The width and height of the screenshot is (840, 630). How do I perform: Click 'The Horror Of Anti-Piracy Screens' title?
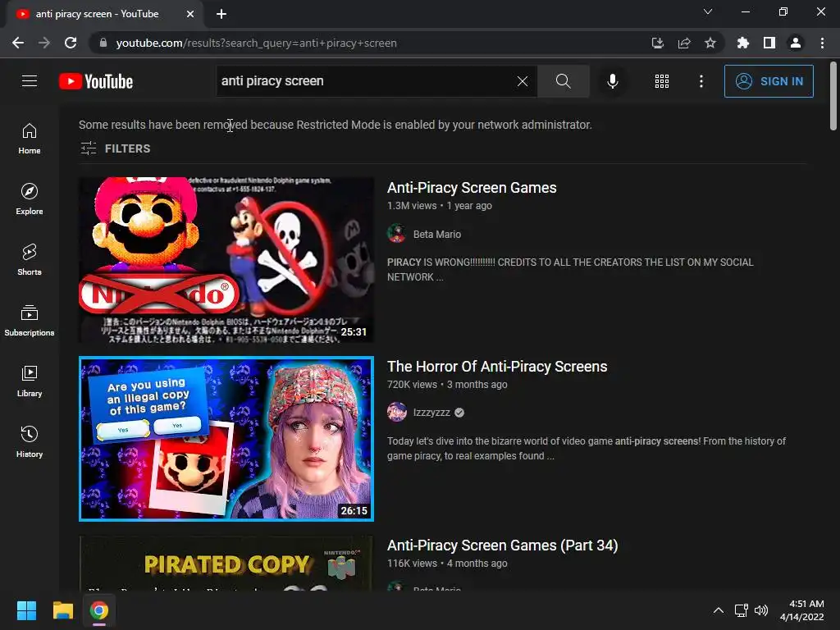tap(497, 367)
